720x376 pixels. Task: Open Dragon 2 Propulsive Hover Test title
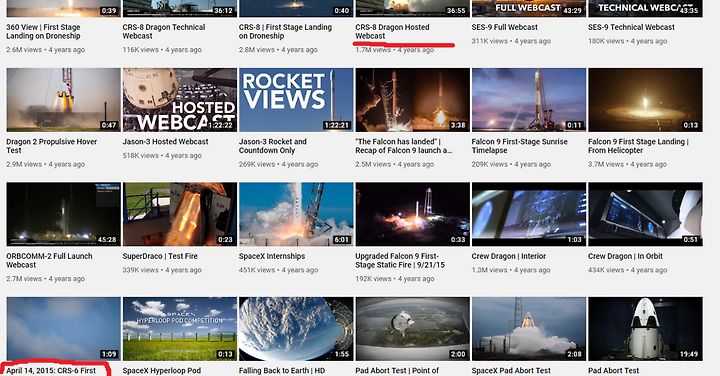(x=51, y=146)
